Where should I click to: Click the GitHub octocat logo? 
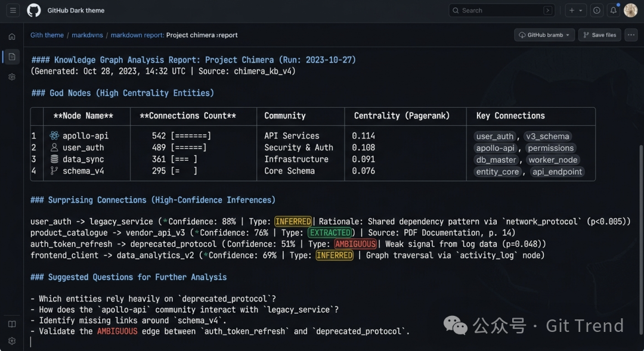pyautogui.click(x=34, y=10)
